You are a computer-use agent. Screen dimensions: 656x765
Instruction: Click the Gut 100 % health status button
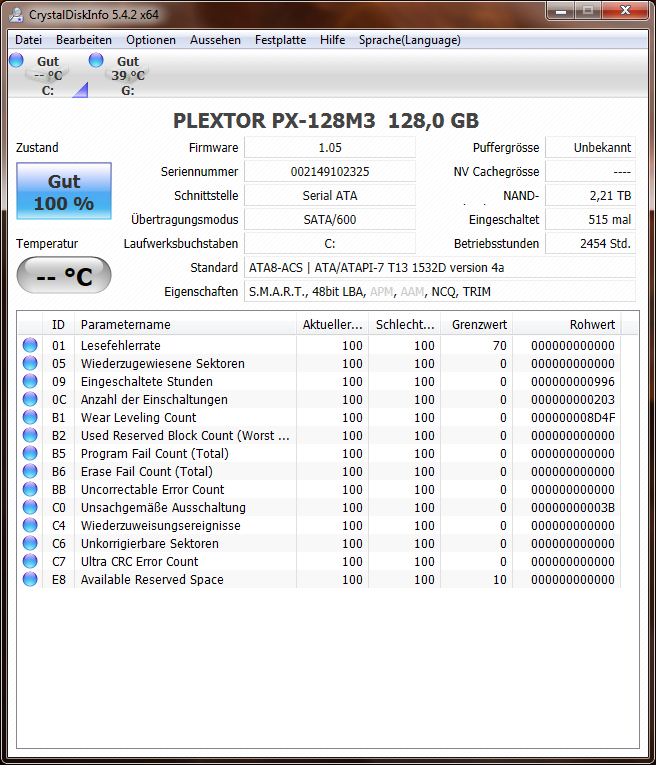click(x=64, y=191)
